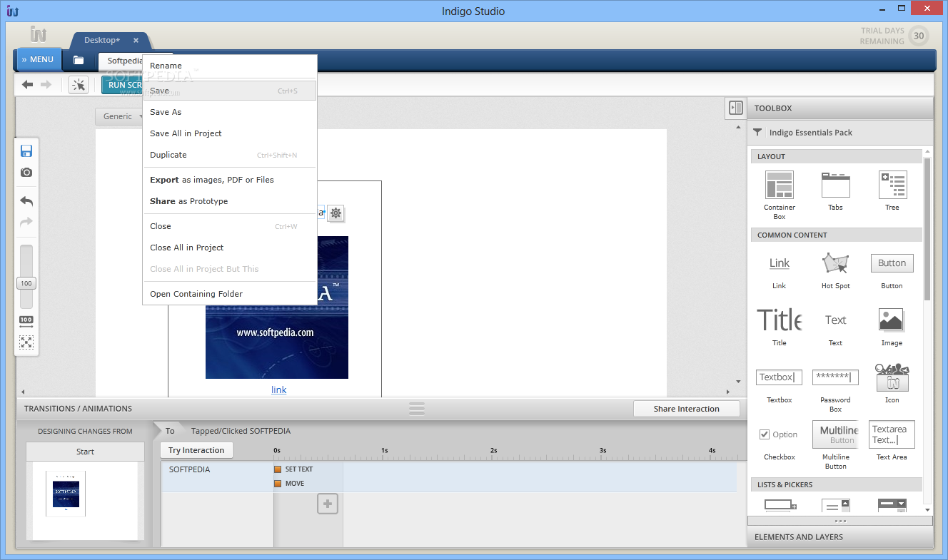
Task: Select Close from the context menu
Action: click(230, 226)
